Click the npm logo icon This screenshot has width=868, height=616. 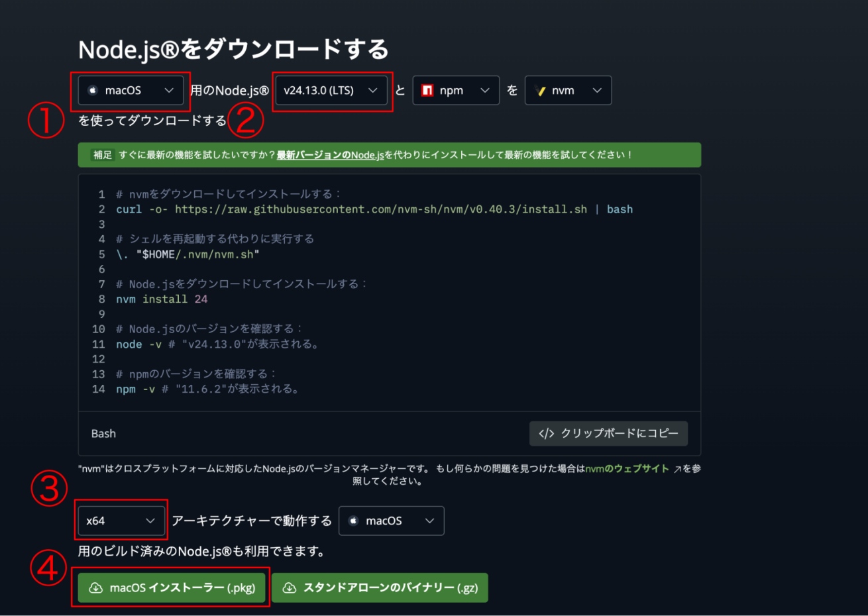[x=427, y=91]
